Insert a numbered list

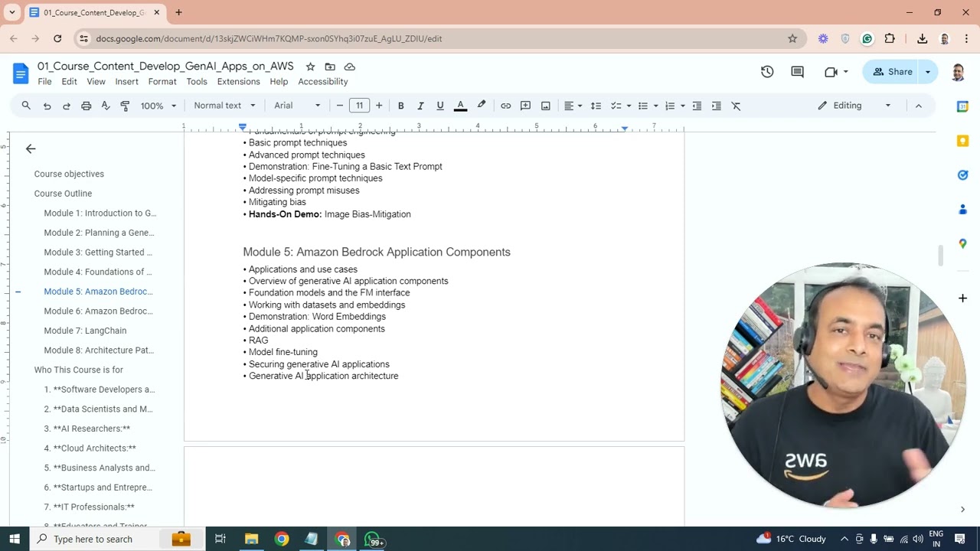click(x=670, y=106)
